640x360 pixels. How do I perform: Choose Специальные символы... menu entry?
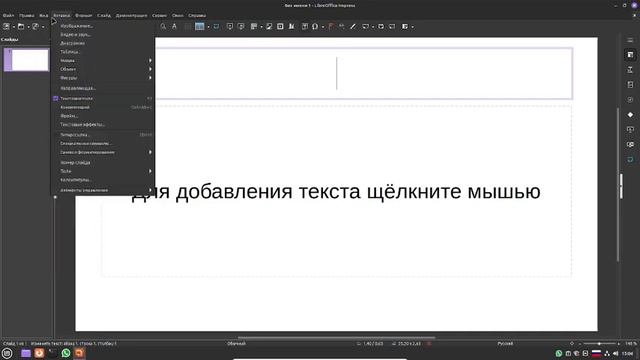coord(103,144)
